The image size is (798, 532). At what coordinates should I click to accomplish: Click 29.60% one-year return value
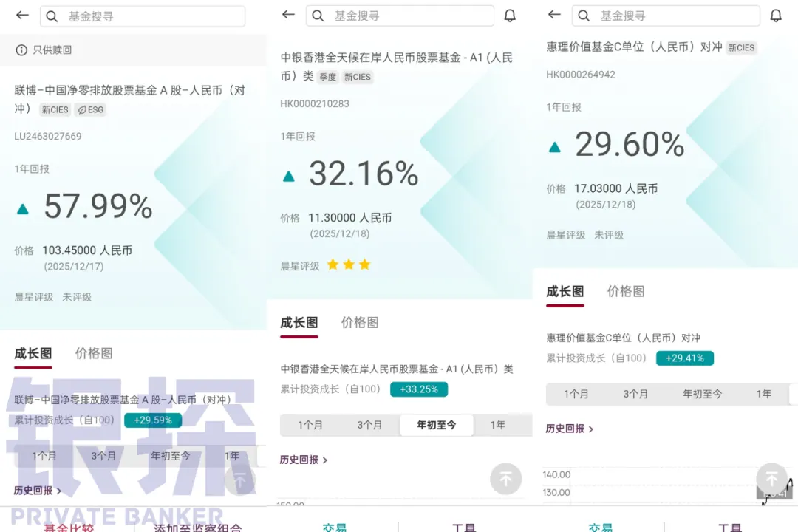(x=630, y=144)
